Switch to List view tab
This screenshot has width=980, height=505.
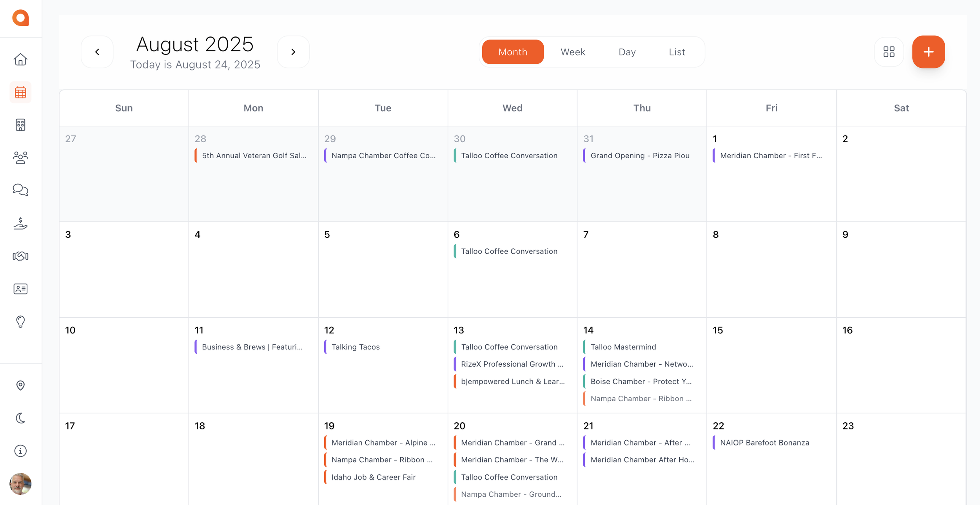tap(677, 52)
